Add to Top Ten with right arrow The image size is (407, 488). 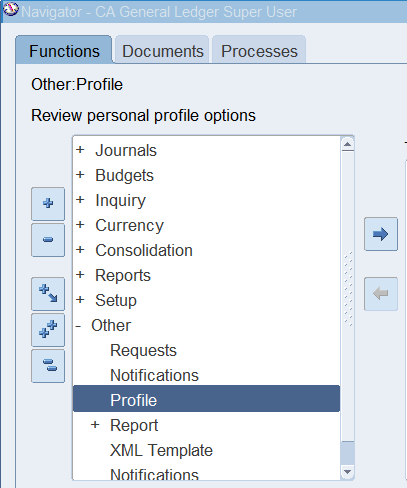pos(381,234)
